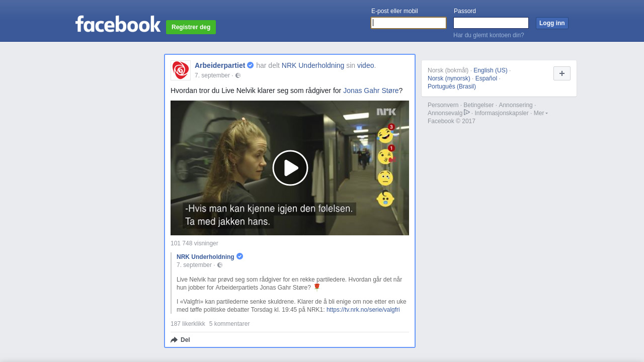Click globe privacy icon beside NRK Underholdning date
The height and width of the screenshot is (362, 644).
point(220,265)
